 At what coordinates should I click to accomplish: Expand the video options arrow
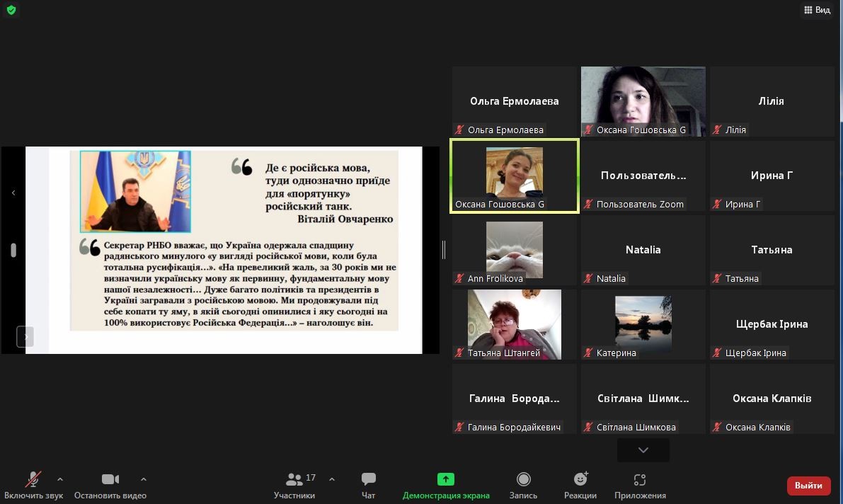tap(144, 479)
